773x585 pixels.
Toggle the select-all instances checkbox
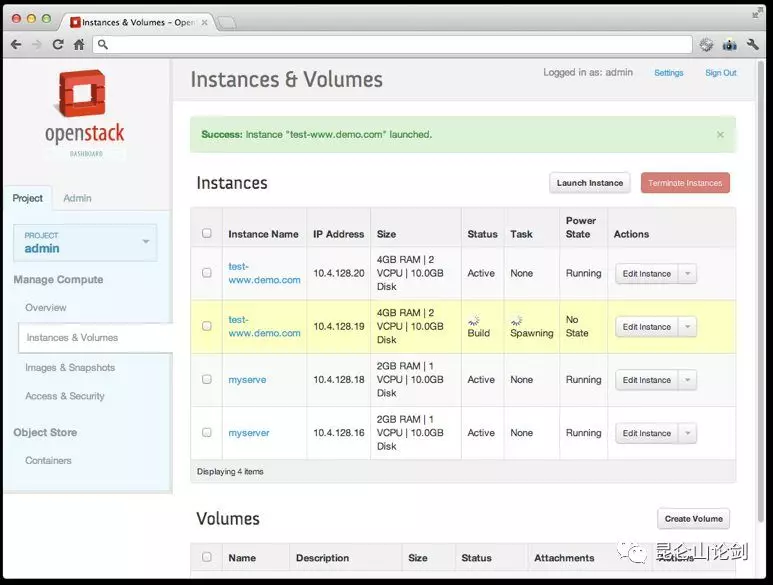207,233
